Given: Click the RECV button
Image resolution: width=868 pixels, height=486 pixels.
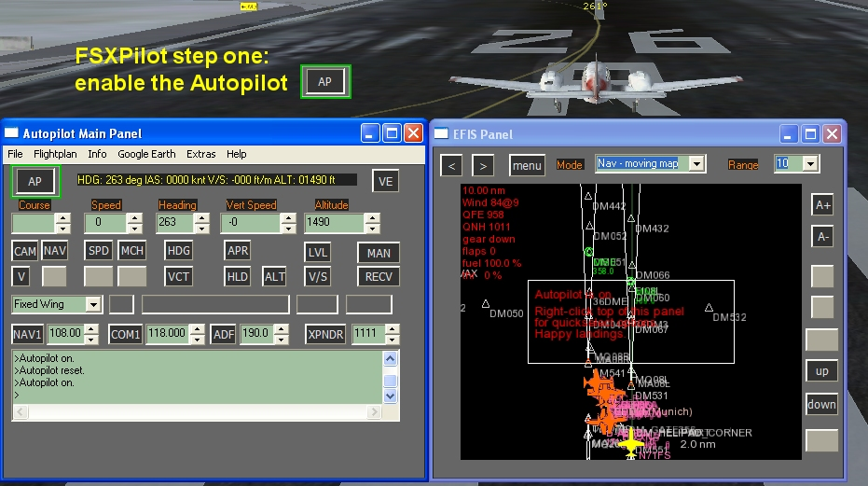Looking at the screenshot, I should (x=379, y=276).
